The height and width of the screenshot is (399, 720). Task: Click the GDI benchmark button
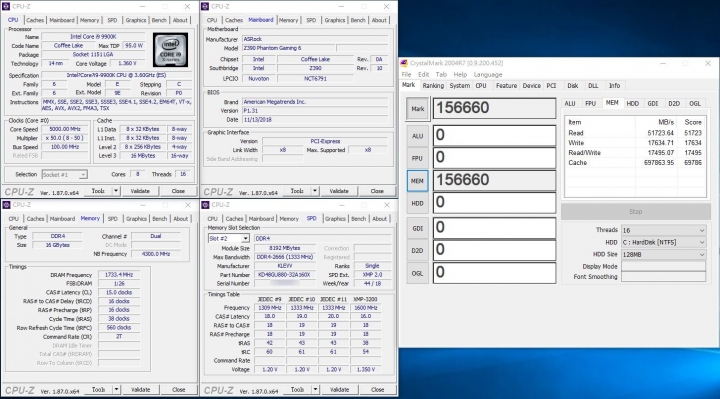[417, 228]
